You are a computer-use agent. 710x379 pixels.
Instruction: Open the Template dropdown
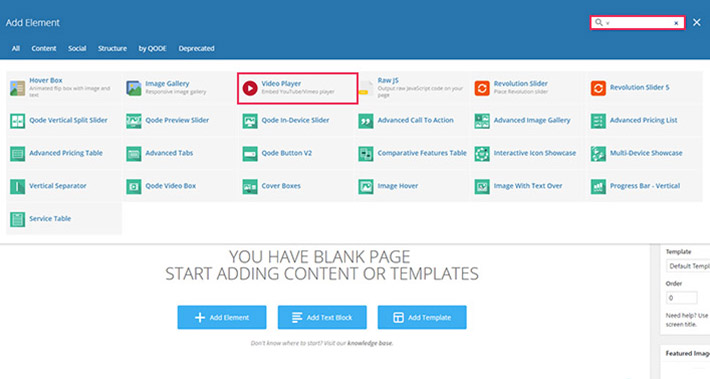[688, 266]
